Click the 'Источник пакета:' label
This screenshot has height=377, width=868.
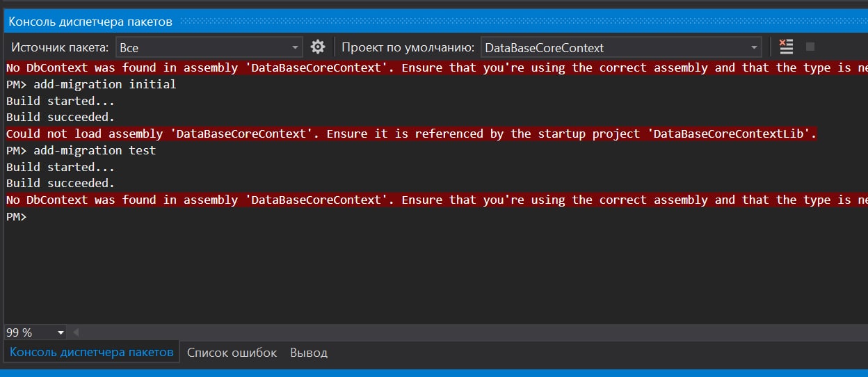click(x=58, y=47)
